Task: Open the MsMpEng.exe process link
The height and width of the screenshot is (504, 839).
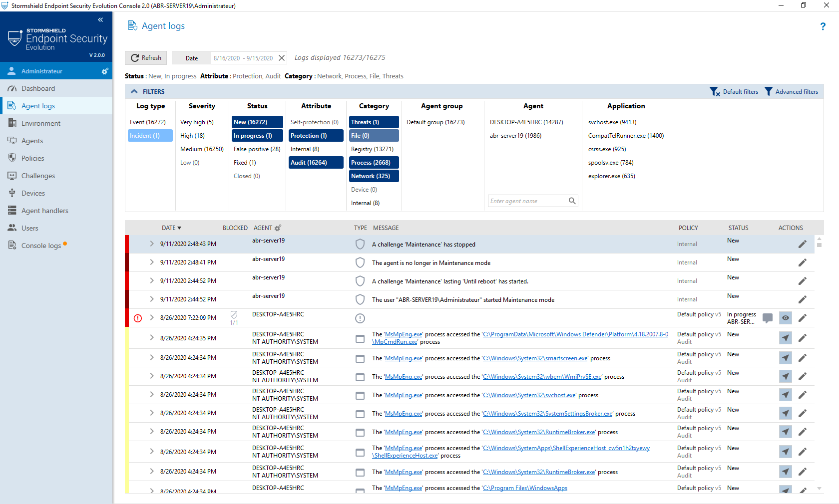Action: [403, 334]
